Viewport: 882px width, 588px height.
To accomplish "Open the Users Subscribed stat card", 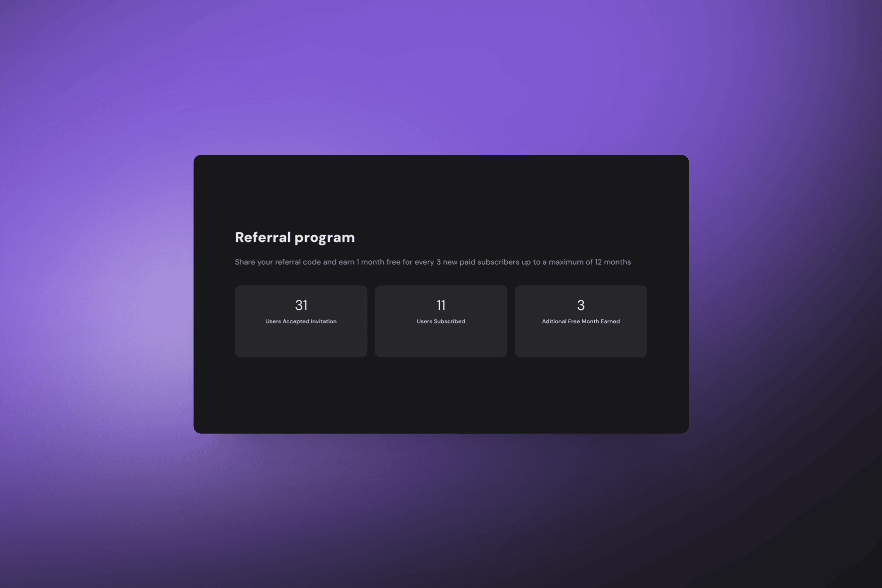I will pyautogui.click(x=441, y=321).
